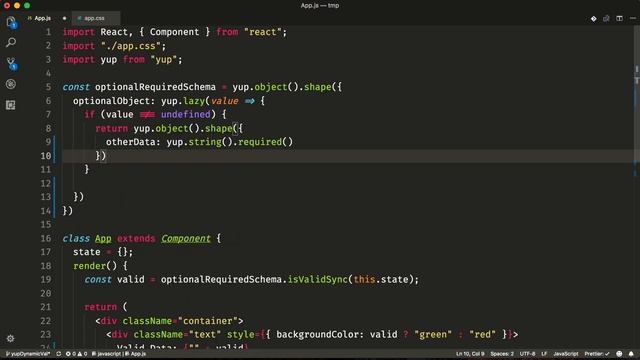The image size is (640, 360).
Task: Click the string "react" on line 1
Action: [x=262, y=32]
